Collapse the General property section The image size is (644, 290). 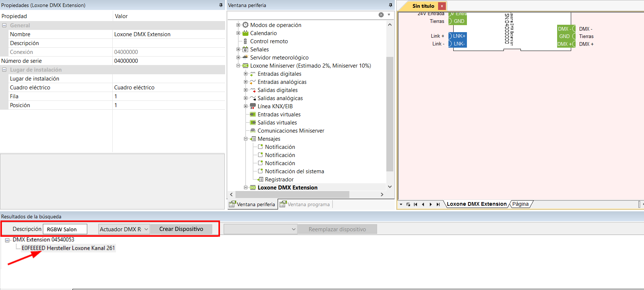tap(4, 25)
